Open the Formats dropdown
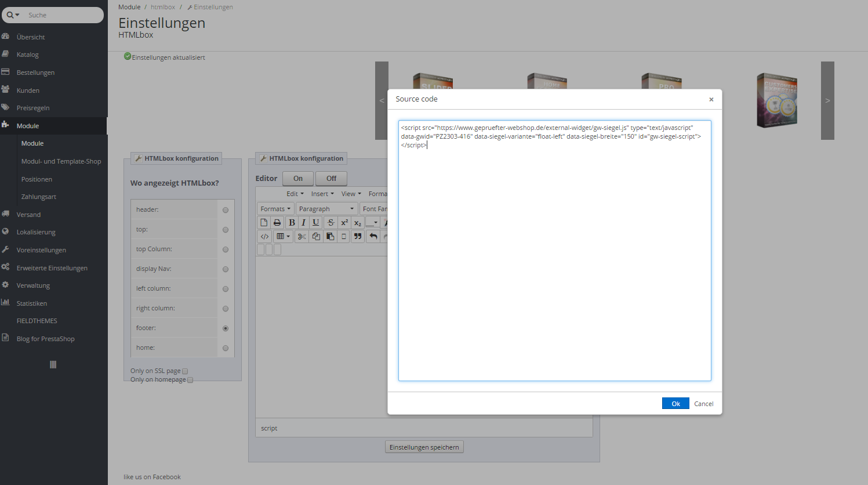This screenshot has width=868, height=485. 275,209
